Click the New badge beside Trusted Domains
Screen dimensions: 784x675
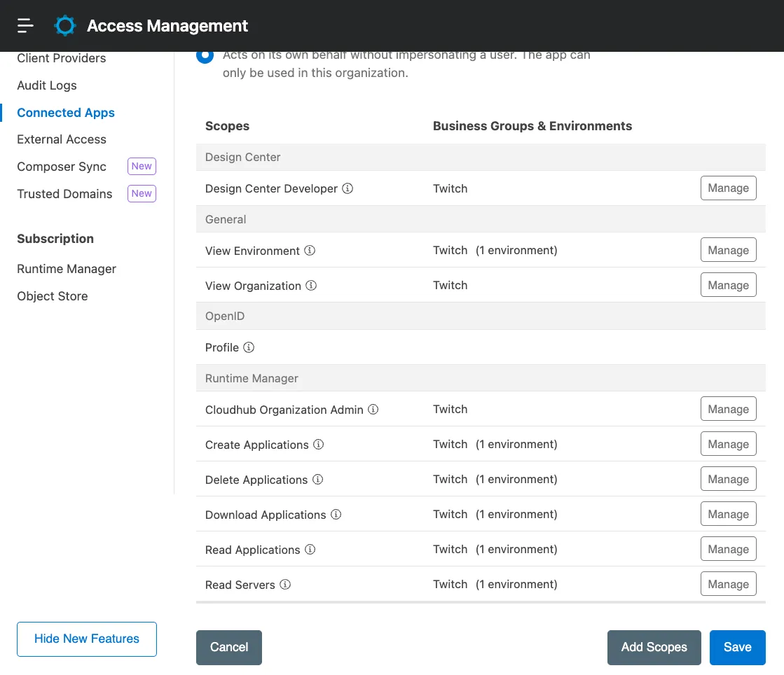[x=142, y=193]
